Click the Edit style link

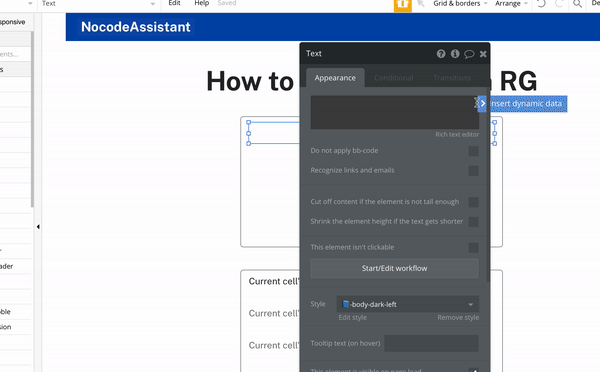[x=352, y=318]
